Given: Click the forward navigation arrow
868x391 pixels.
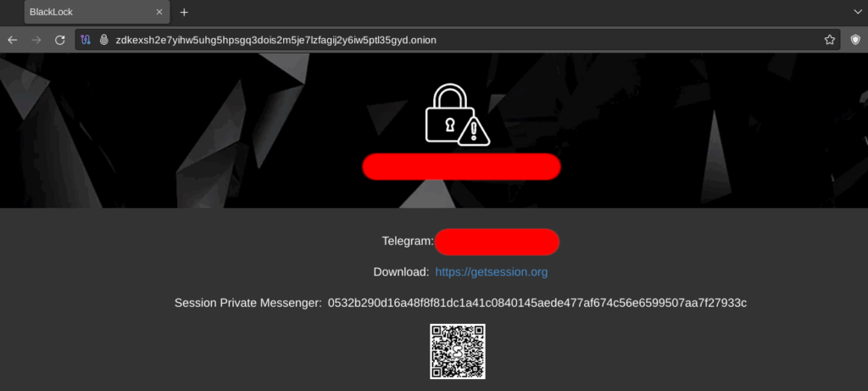Looking at the screenshot, I should pos(36,40).
